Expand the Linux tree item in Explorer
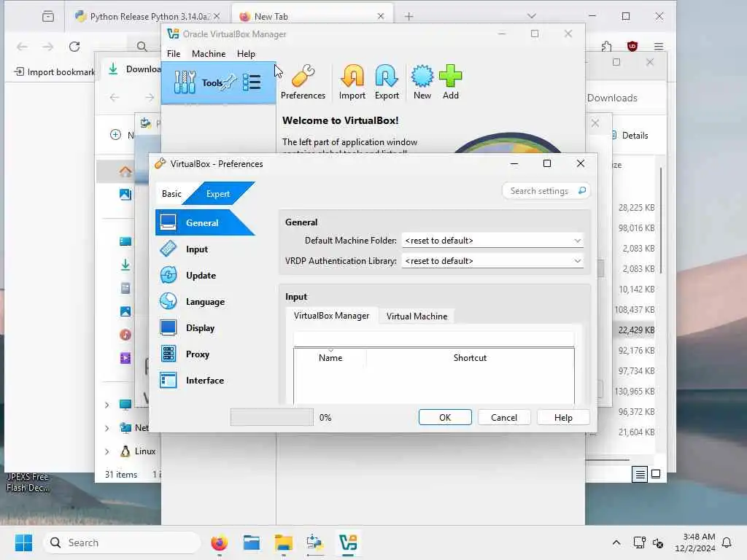Screen dimensions: 747x560 [x=107, y=451]
